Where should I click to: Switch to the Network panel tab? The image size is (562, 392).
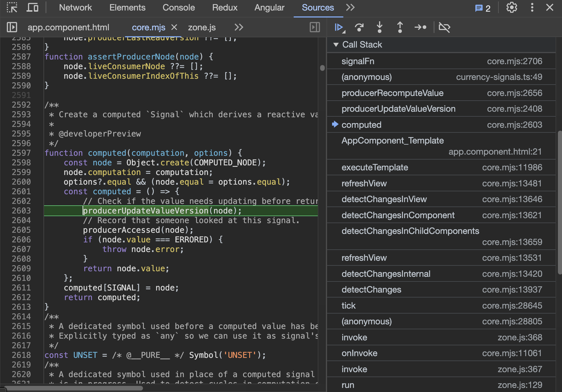(75, 8)
